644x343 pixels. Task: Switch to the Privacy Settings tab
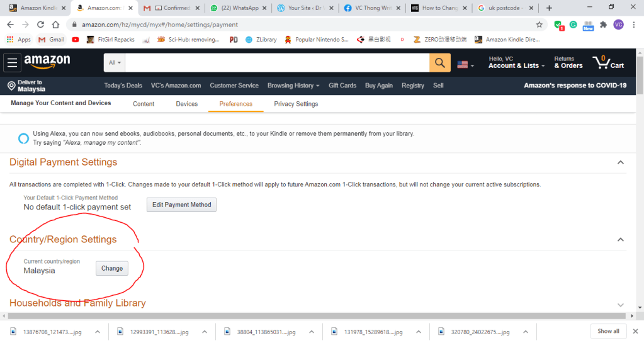coord(296,104)
